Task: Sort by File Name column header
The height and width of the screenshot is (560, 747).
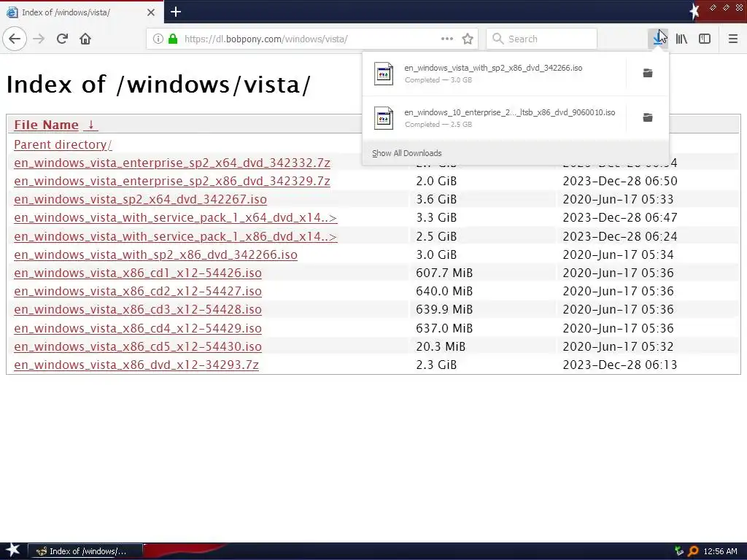Action: 46,125
